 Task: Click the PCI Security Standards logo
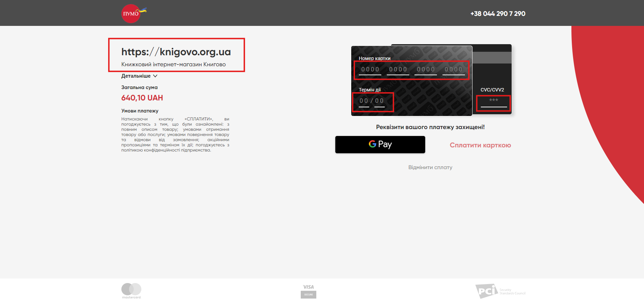point(500,291)
